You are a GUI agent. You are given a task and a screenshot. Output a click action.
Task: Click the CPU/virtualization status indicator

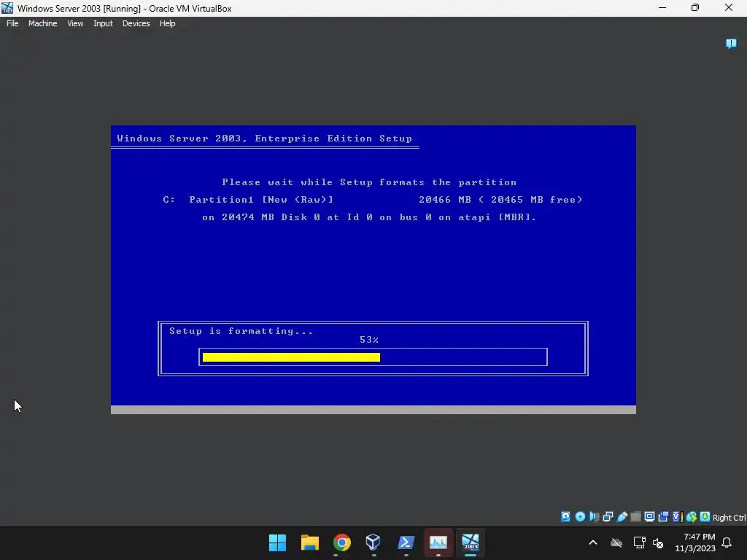click(678, 517)
